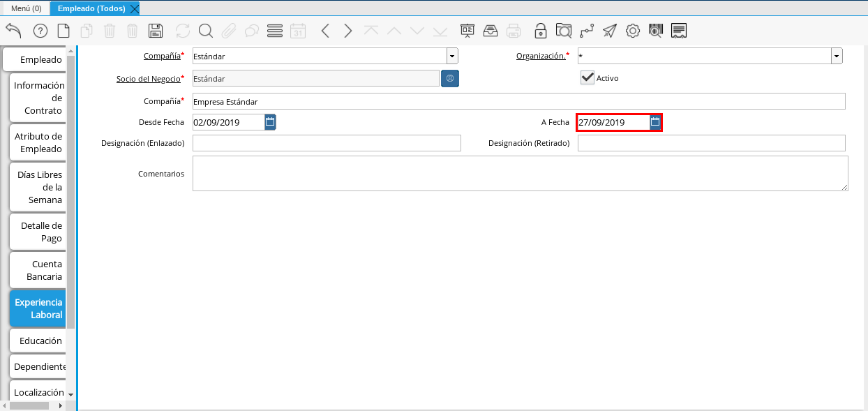Click the Socio del Negocio lookup button
This screenshot has height=411, width=868.
(x=450, y=79)
